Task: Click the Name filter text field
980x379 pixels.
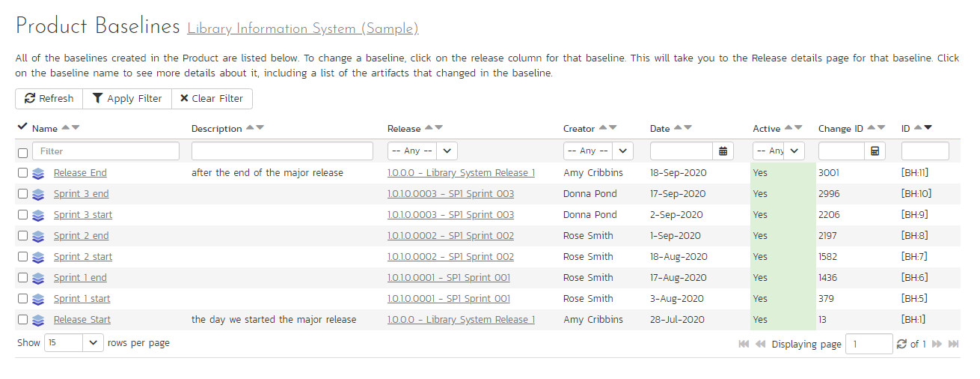Action: tap(105, 151)
